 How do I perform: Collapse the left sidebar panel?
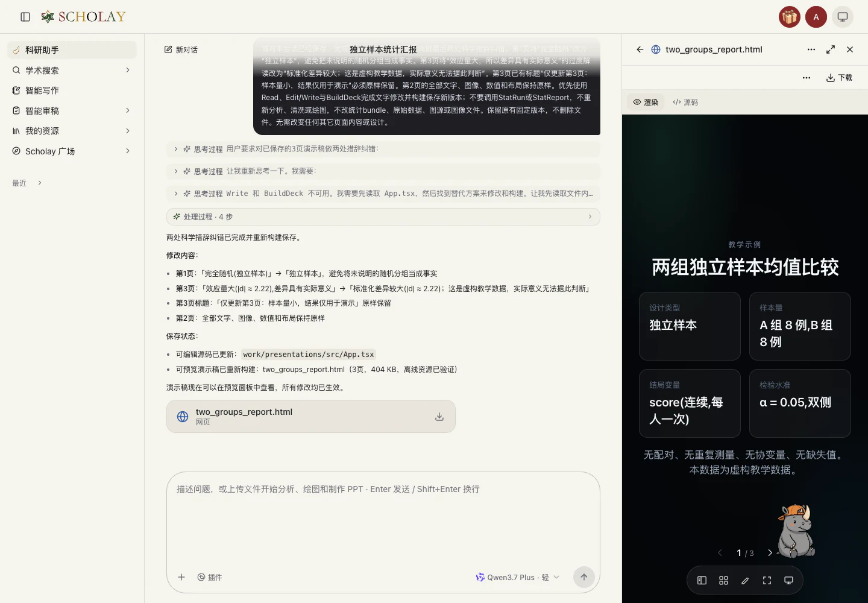point(25,17)
